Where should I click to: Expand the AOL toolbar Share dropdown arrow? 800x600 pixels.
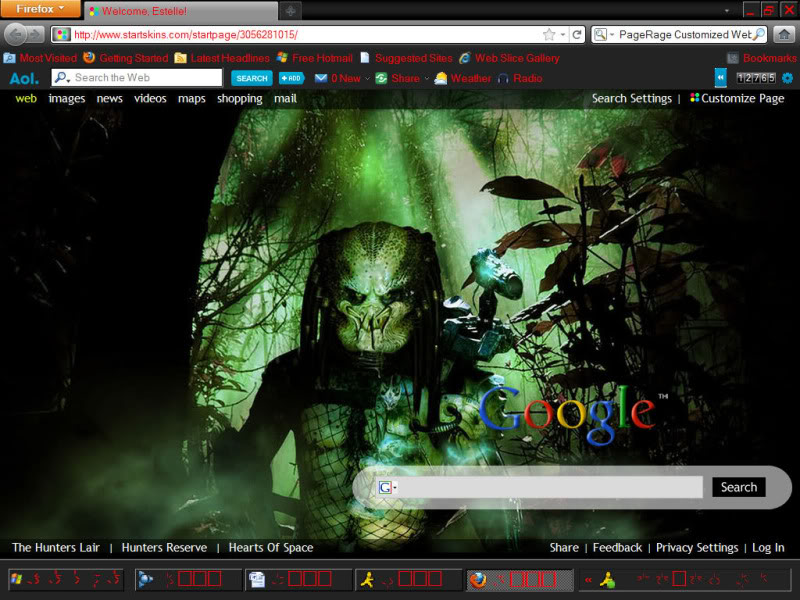[427, 79]
